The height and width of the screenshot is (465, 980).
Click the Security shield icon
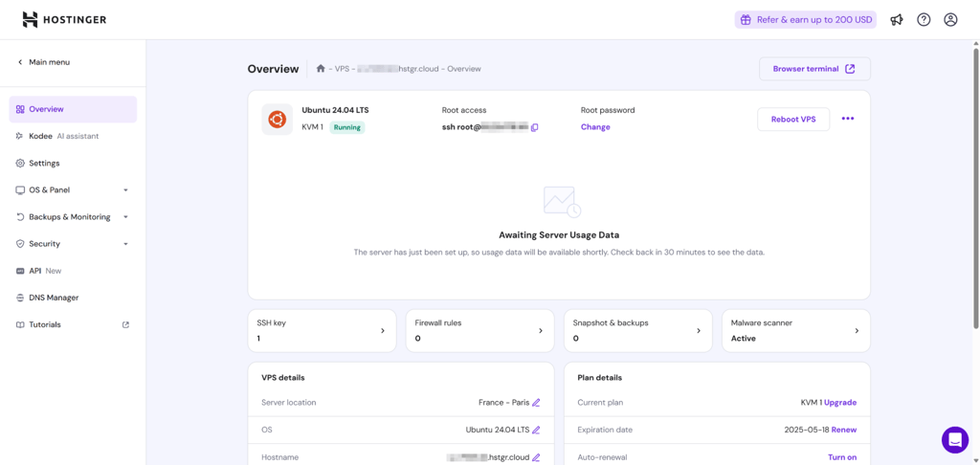coord(20,244)
